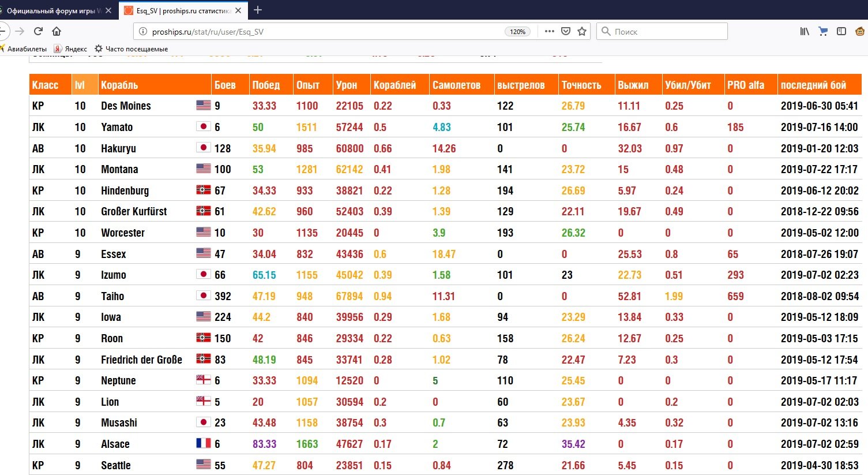Select the Yamato ship row
The image size is (868, 475).
[x=445, y=127]
